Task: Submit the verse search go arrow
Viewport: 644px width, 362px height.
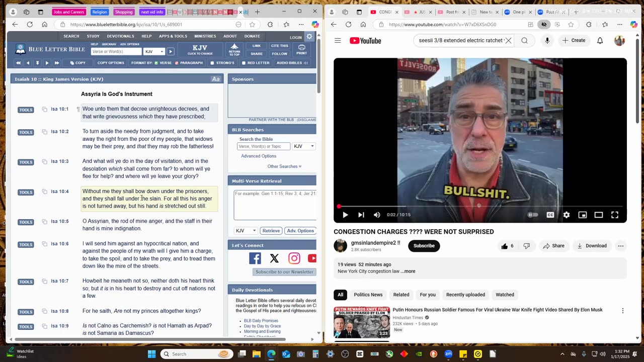Action: coord(171,51)
